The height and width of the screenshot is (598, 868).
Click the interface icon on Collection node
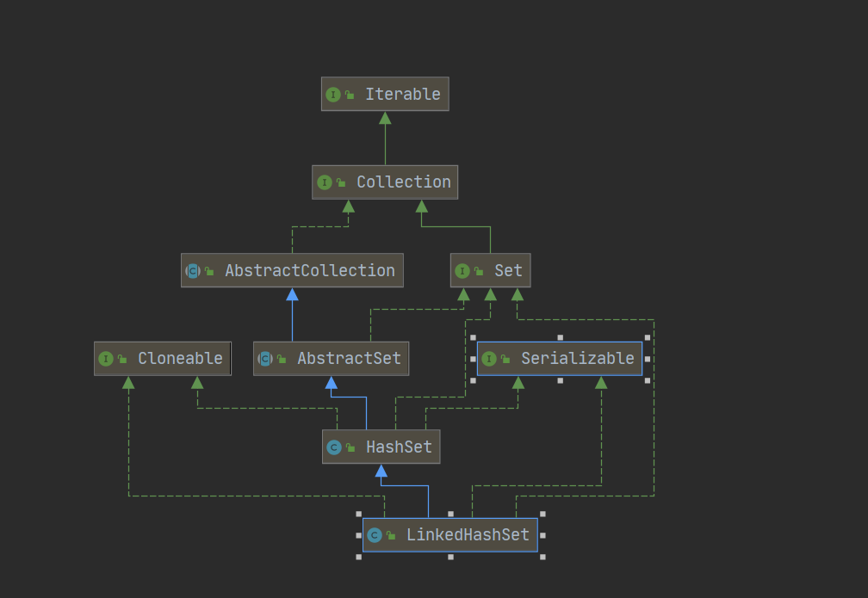tap(325, 182)
